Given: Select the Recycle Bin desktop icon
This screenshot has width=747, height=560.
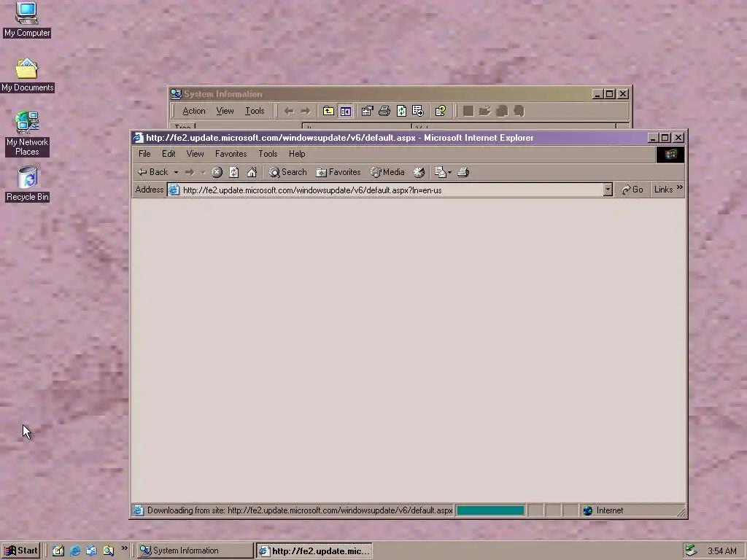Looking at the screenshot, I should coord(27,184).
